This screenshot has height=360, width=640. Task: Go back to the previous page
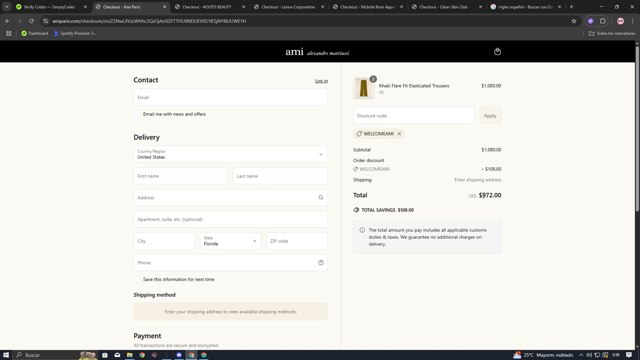pyautogui.click(x=8, y=21)
